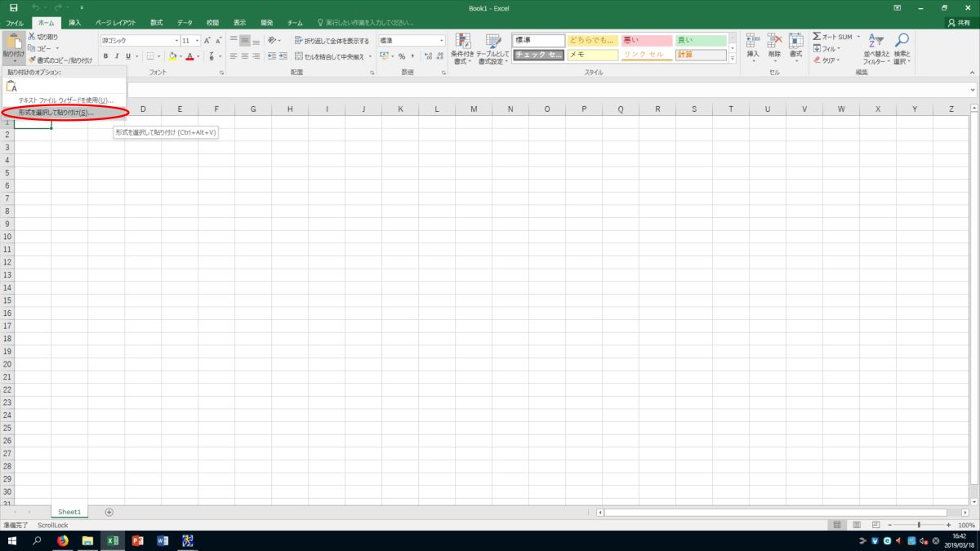This screenshot has height=551, width=980.
Task: Switch to the Insert (挿入) ribbon tab
Action: [74, 23]
